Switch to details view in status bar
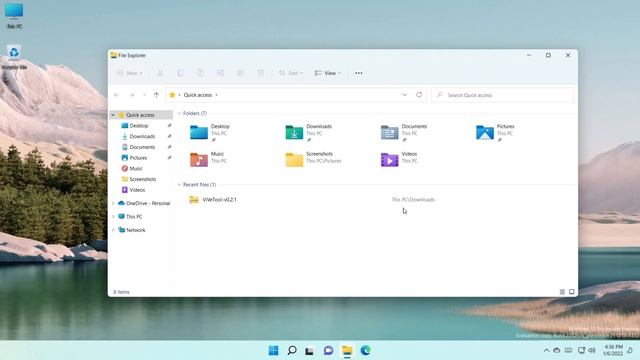 coord(562,292)
